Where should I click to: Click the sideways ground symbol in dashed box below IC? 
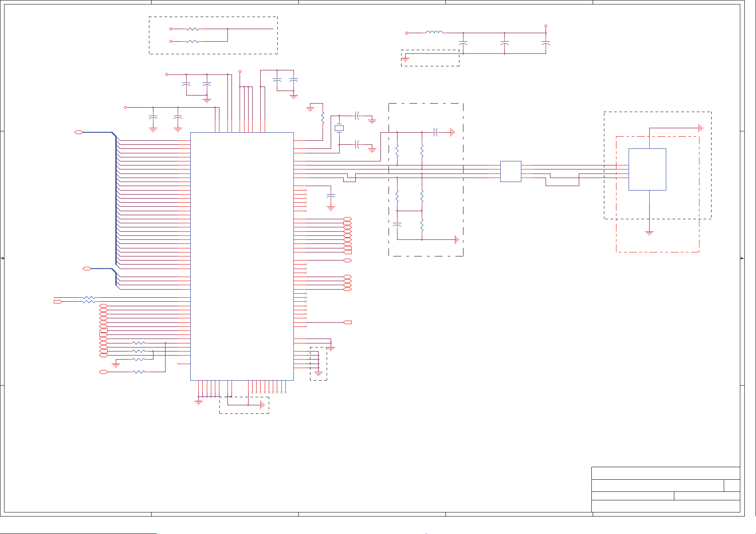click(x=263, y=405)
